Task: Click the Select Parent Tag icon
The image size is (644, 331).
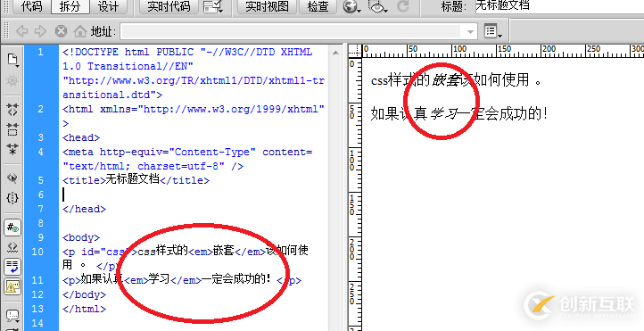Action: [12, 178]
